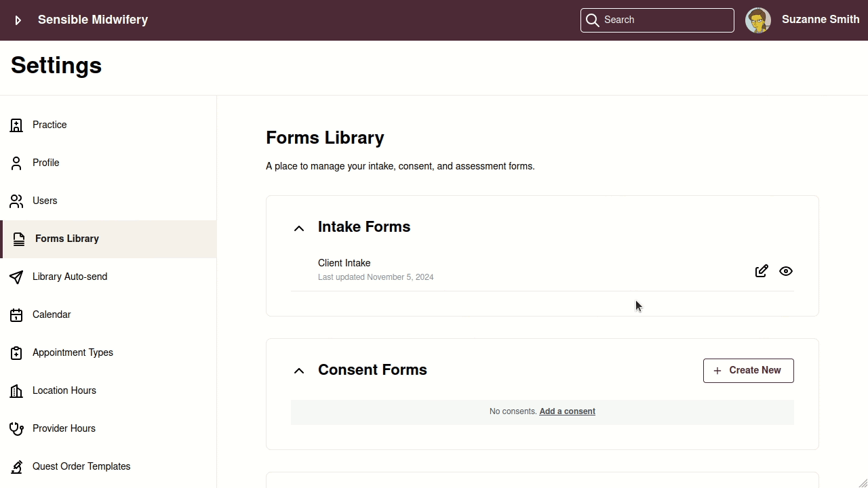868x488 pixels.
Task: Open Practice settings
Action: [108, 125]
